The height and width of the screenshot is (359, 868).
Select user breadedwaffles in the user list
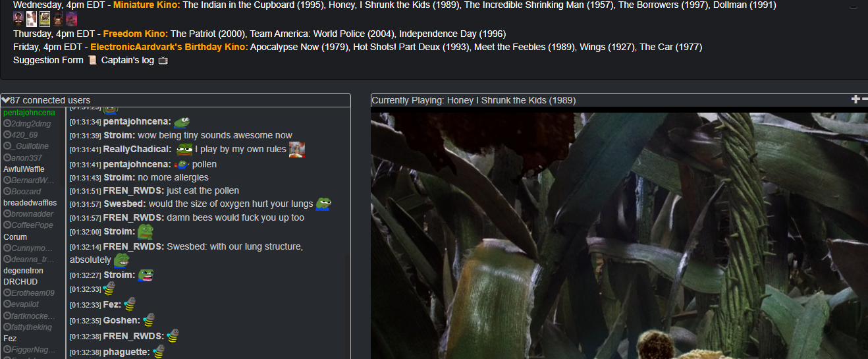[x=30, y=203]
